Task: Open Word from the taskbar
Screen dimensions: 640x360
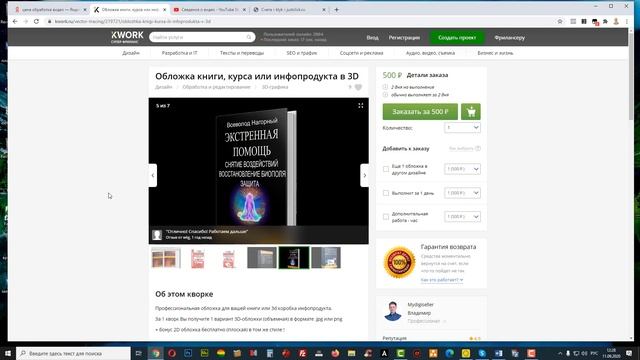Action: coord(498,353)
